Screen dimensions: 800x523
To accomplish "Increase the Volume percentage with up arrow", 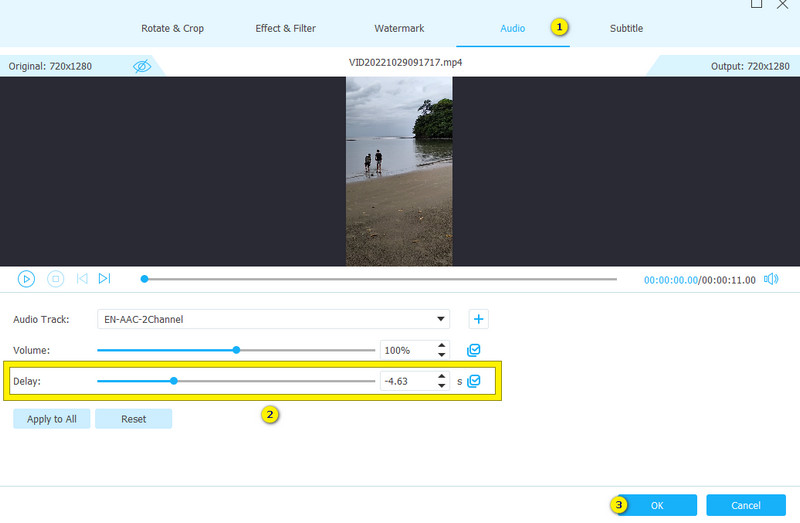I will coord(441,345).
